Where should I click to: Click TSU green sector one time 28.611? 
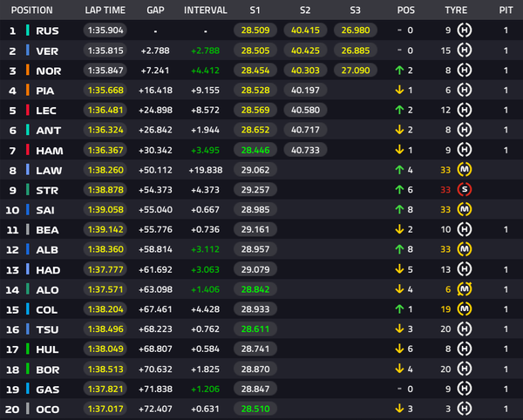click(x=255, y=329)
